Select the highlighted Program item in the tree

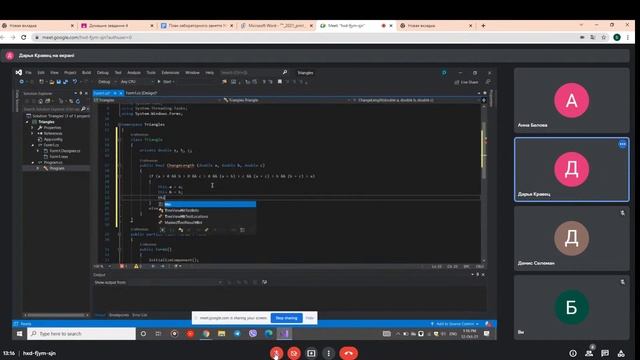coord(57,168)
